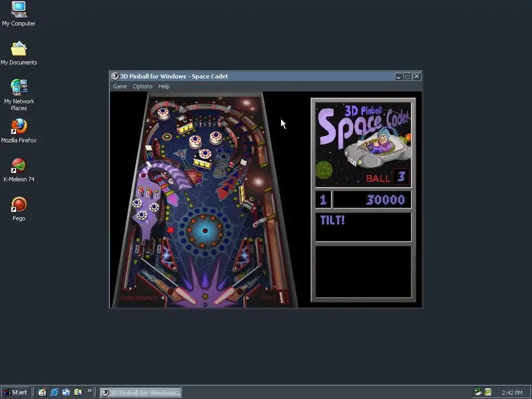Select the Pego desktop shortcut
This screenshot has height=399, width=532.
pyautogui.click(x=19, y=209)
